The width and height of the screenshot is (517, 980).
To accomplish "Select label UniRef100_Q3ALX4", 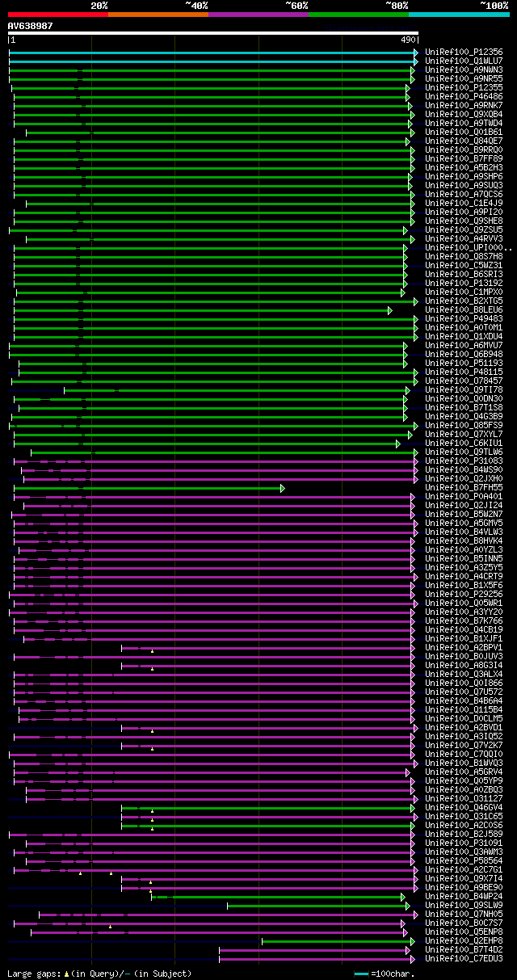I will point(464,674).
